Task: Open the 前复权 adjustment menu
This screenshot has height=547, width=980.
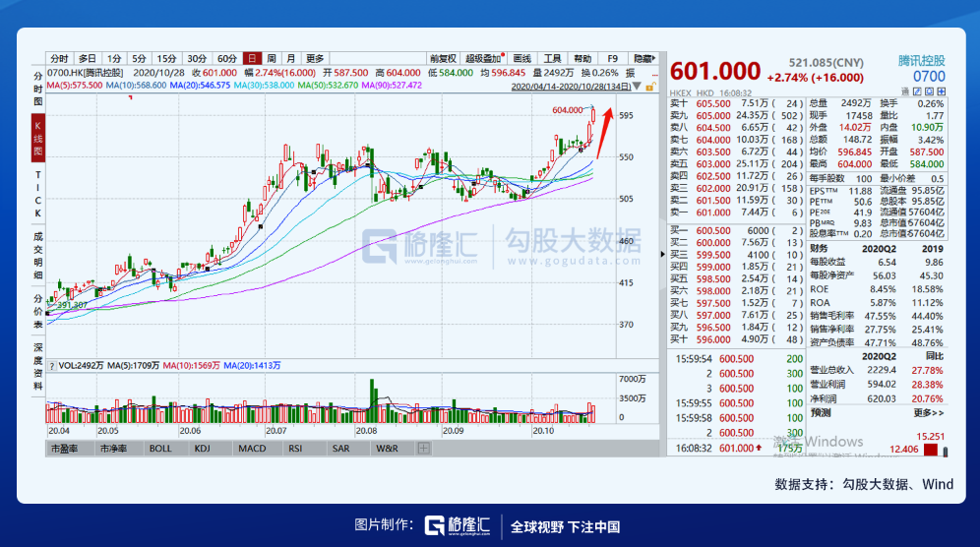Action: [x=443, y=58]
